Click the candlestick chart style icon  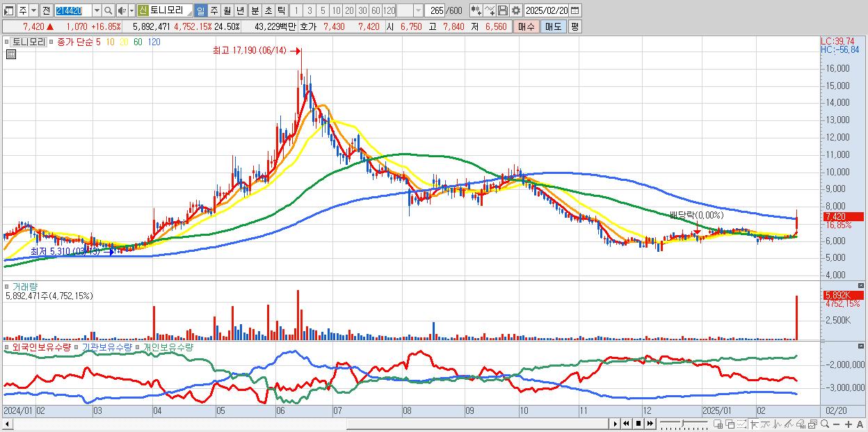778,424
